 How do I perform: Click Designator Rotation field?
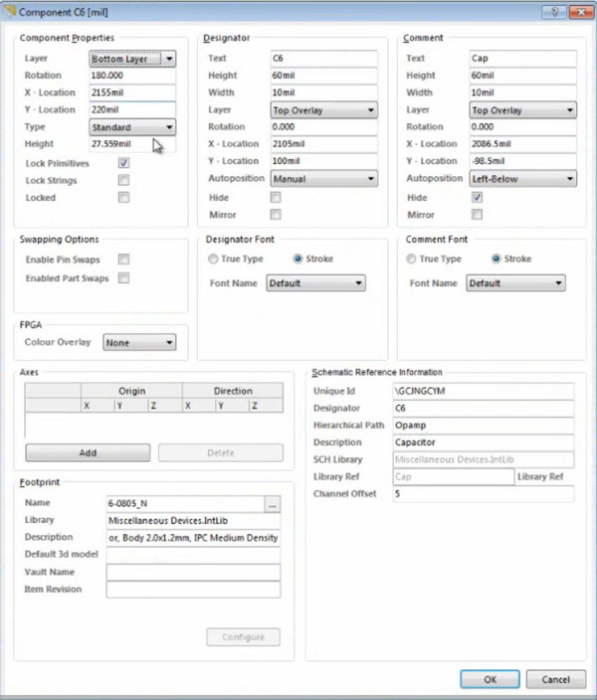tap(324, 127)
